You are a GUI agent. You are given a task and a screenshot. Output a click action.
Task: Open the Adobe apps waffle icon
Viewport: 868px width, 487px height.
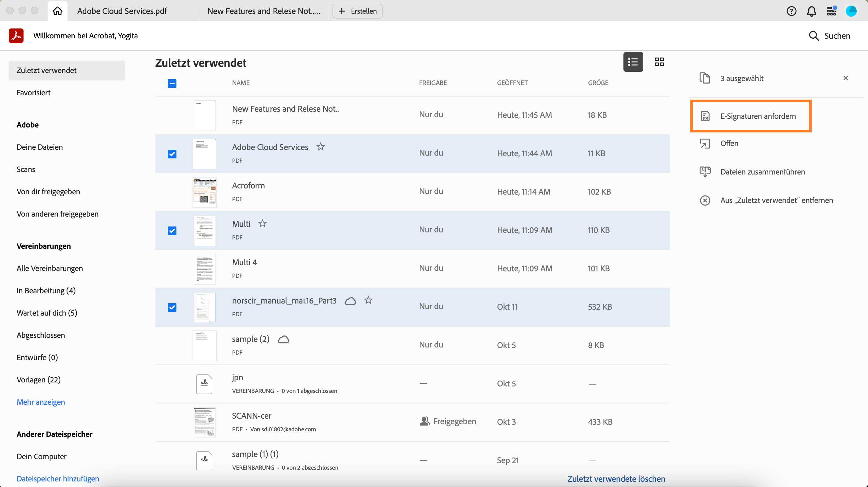click(831, 11)
